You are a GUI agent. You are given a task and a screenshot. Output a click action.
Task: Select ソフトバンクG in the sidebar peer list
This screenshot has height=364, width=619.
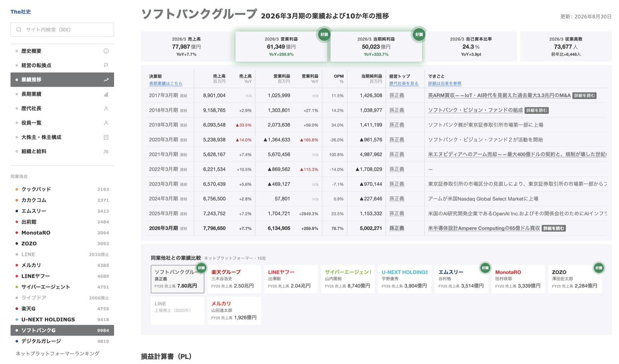click(62, 330)
